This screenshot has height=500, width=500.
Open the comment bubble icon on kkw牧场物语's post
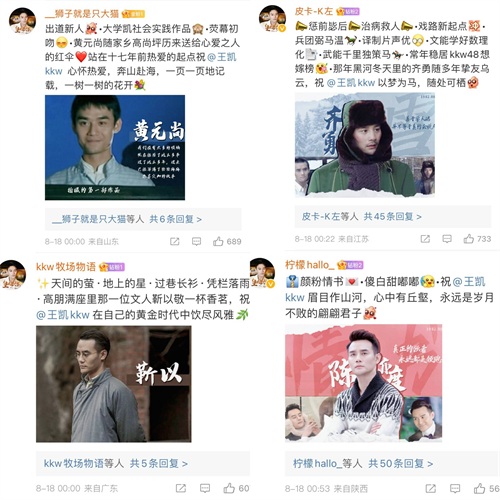click(x=205, y=488)
